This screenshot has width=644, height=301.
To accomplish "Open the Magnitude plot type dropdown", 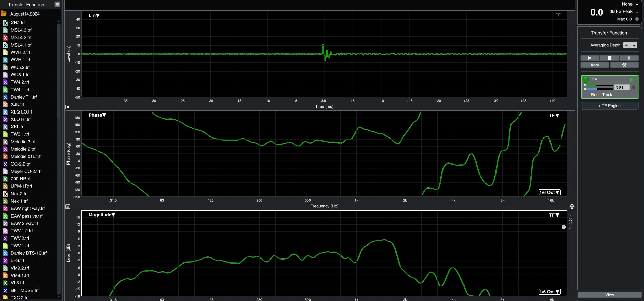I will click(102, 215).
